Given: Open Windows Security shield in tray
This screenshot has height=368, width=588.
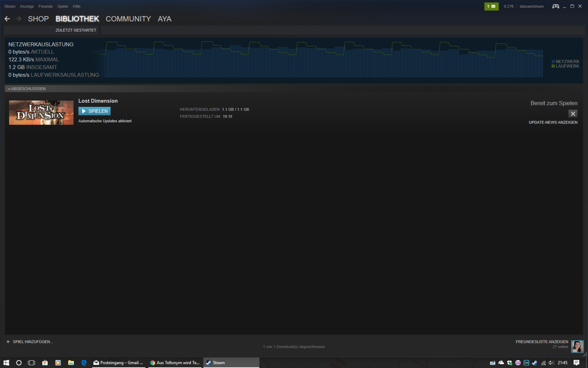Looking at the screenshot, I should coord(509,363).
